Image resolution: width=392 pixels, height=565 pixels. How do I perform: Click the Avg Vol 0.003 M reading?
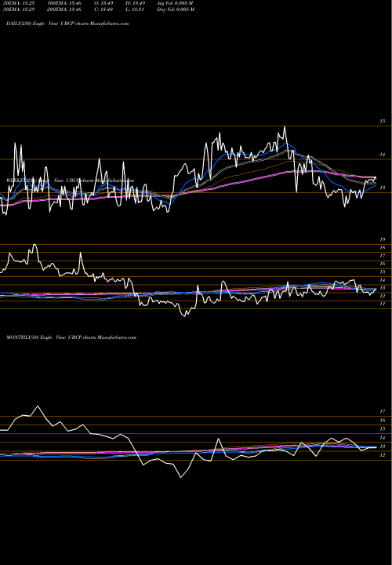pyautogui.click(x=176, y=3)
